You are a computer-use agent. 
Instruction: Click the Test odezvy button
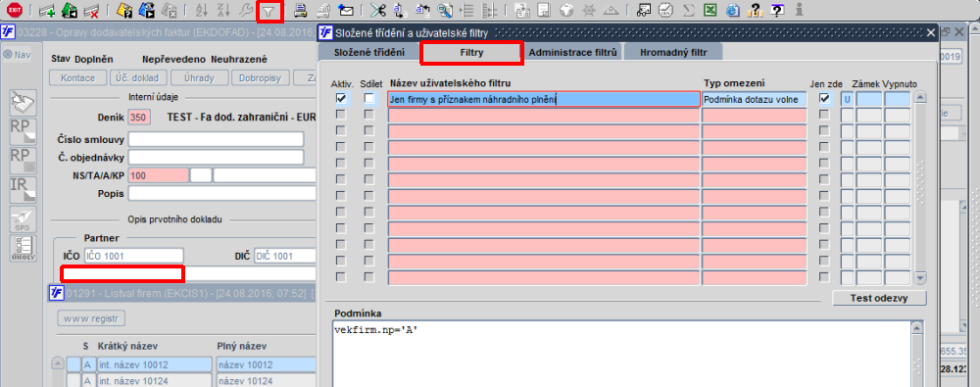tap(879, 298)
